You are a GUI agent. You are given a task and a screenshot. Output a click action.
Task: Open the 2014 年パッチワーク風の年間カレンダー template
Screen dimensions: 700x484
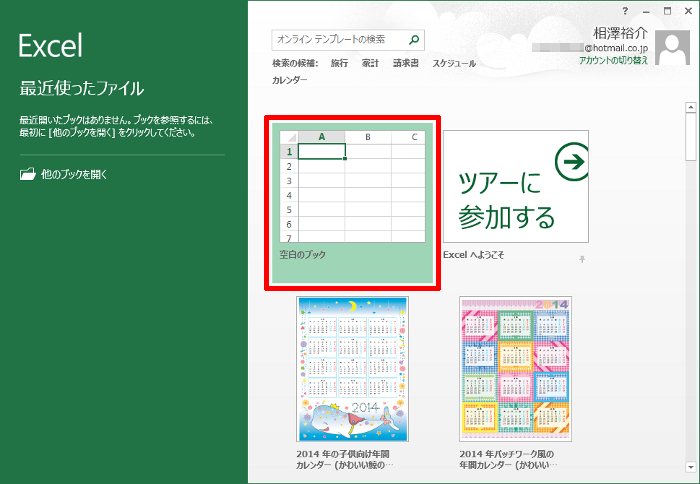(516, 369)
